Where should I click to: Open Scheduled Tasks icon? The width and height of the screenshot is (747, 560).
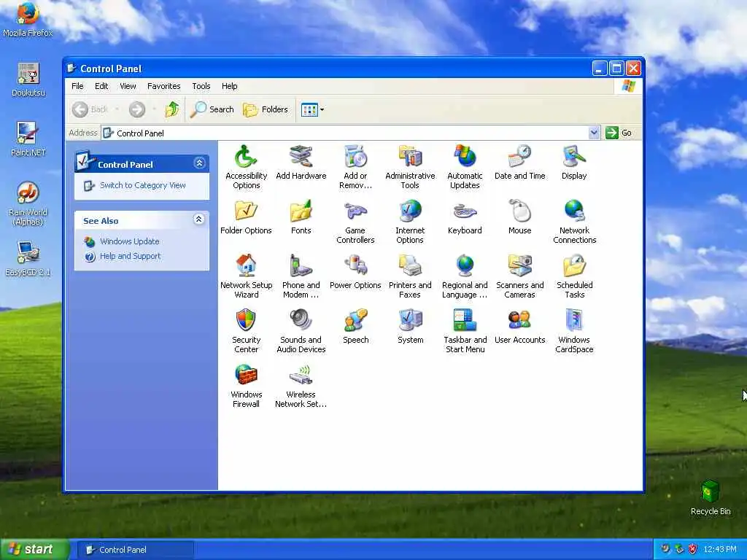[x=575, y=276]
